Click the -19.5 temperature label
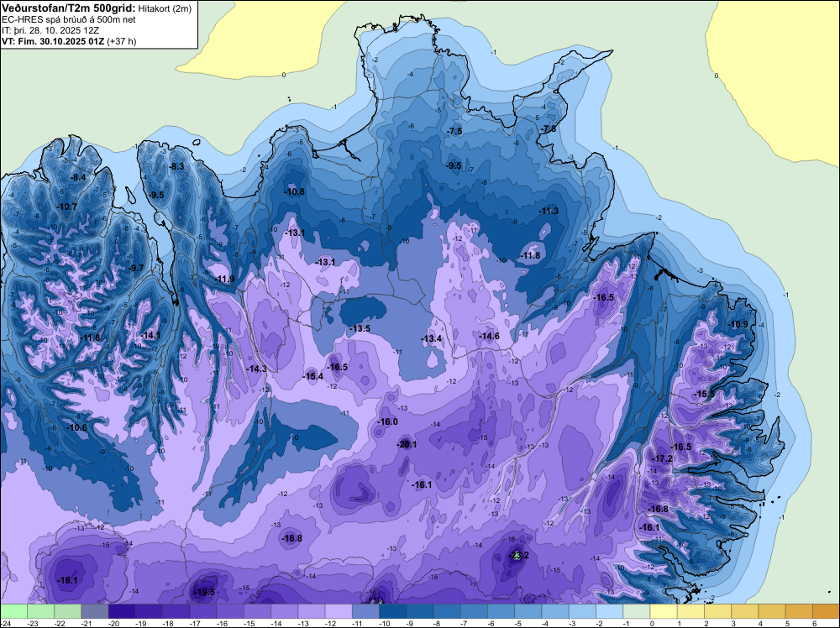Image resolution: width=840 pixels, height=628 pixels. pyautogui.click(x=204, y=592)
